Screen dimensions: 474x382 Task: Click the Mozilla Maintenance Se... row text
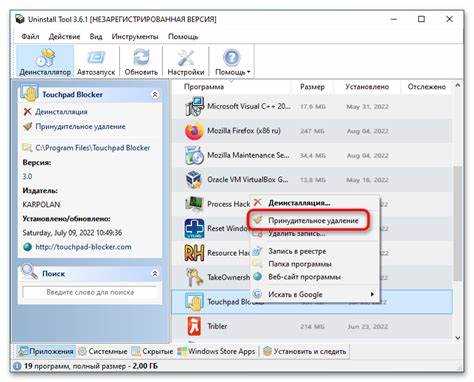pyautogui.click(x=248, y=155)
